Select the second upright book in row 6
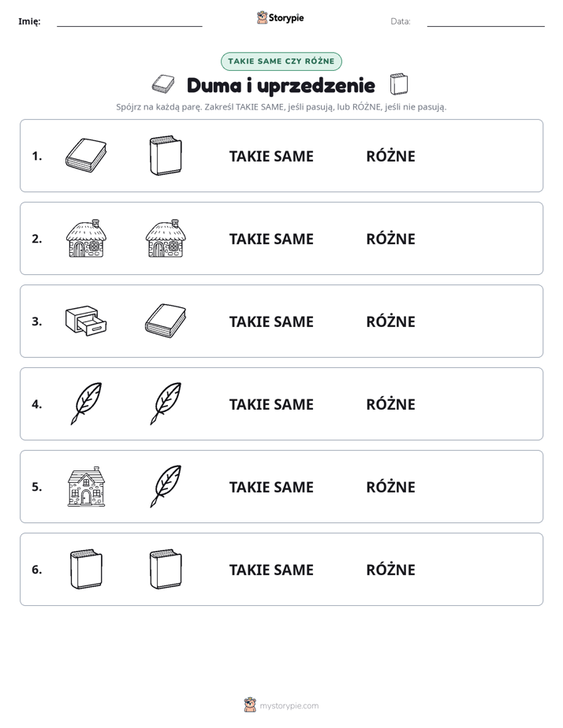563x728 pixels. click(166, 569)
